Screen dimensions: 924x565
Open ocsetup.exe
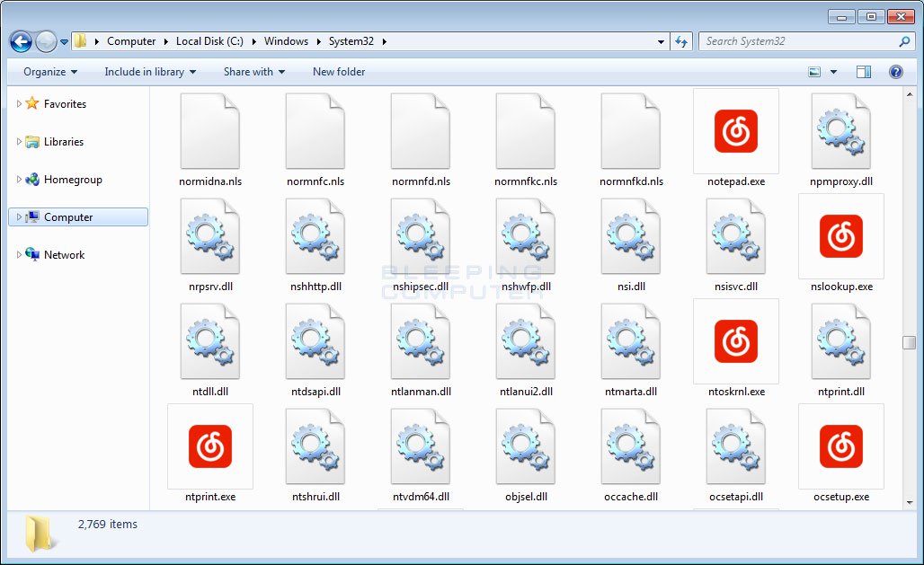click(x=840, y=446)
